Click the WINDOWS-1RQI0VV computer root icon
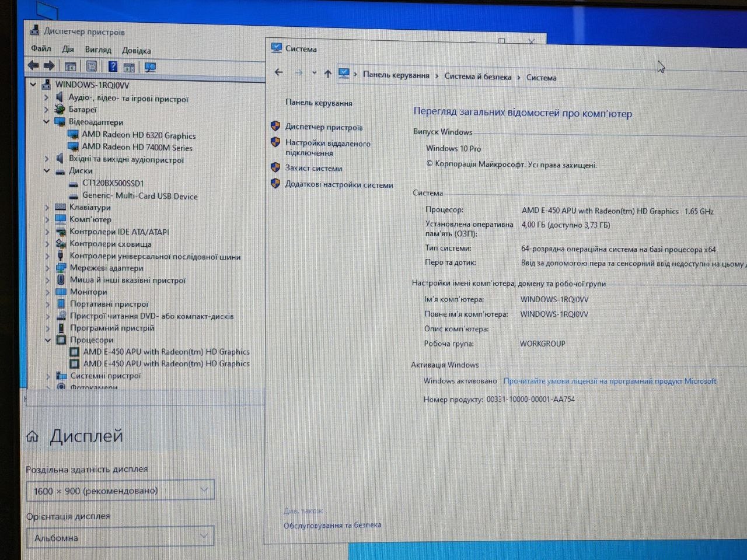747x560 pixels. (46, 85)
